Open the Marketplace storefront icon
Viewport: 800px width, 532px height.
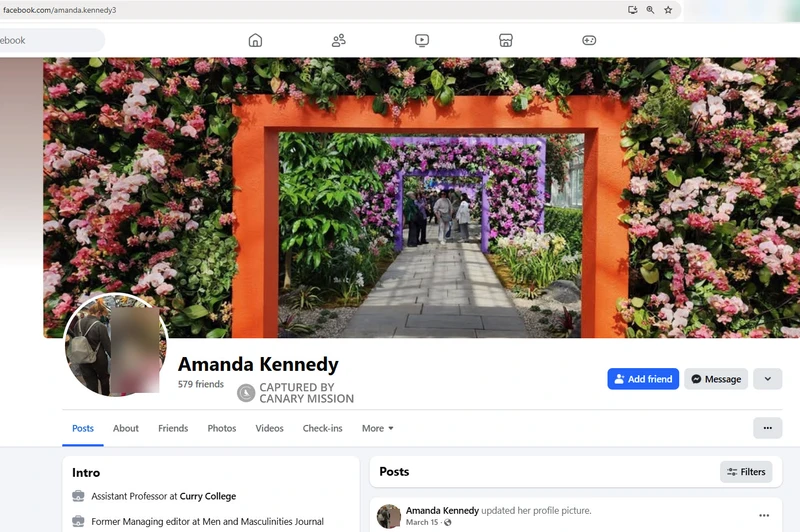coord(506,40)
